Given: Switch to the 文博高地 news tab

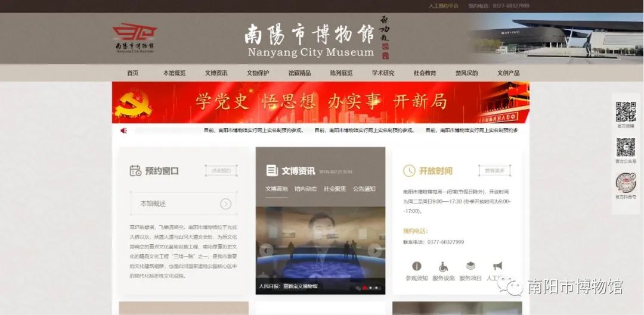Looking at the screenshot, I should coord(277,189).
